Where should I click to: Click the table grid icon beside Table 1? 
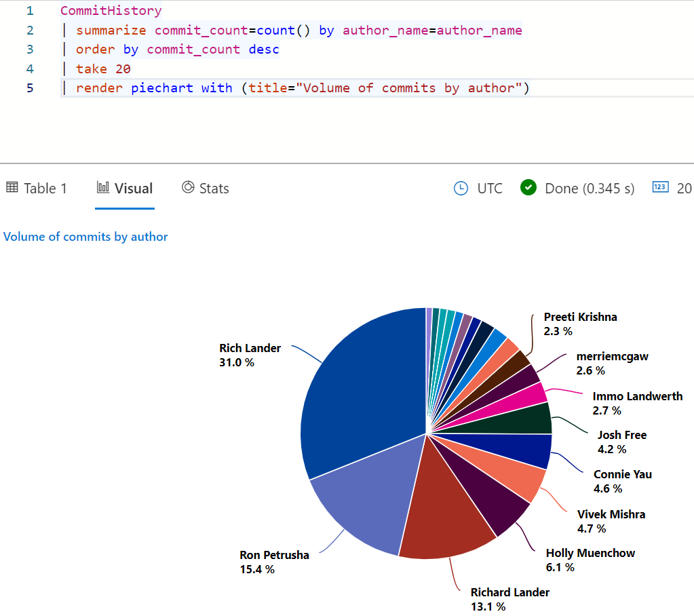tap(12, 187)
